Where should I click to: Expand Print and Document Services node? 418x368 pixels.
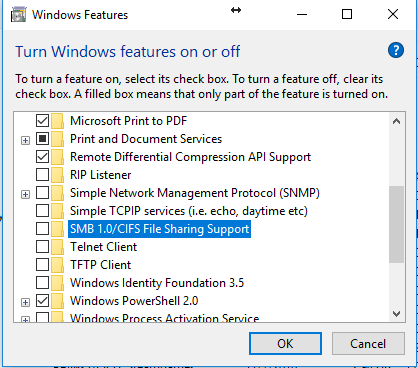coord(25,140)
